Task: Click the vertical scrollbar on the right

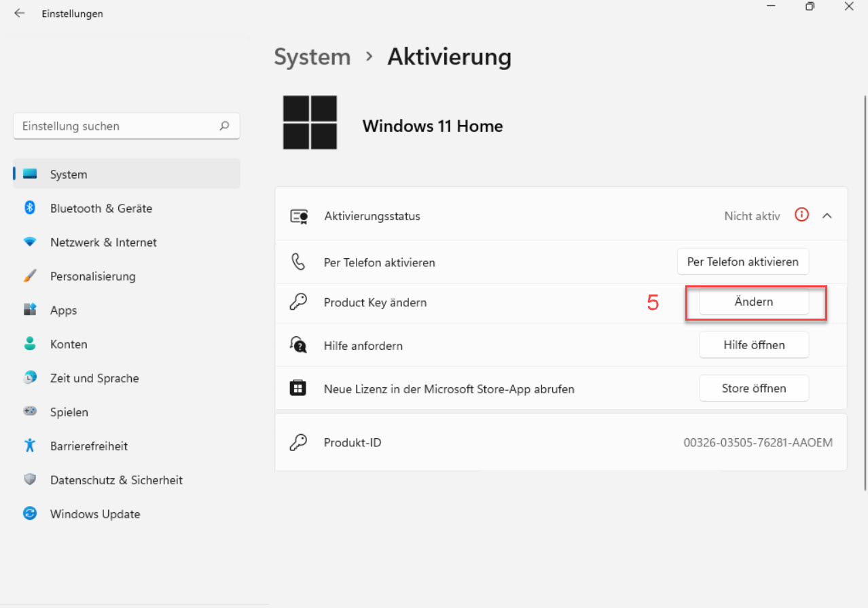Action: pos(864,292)
